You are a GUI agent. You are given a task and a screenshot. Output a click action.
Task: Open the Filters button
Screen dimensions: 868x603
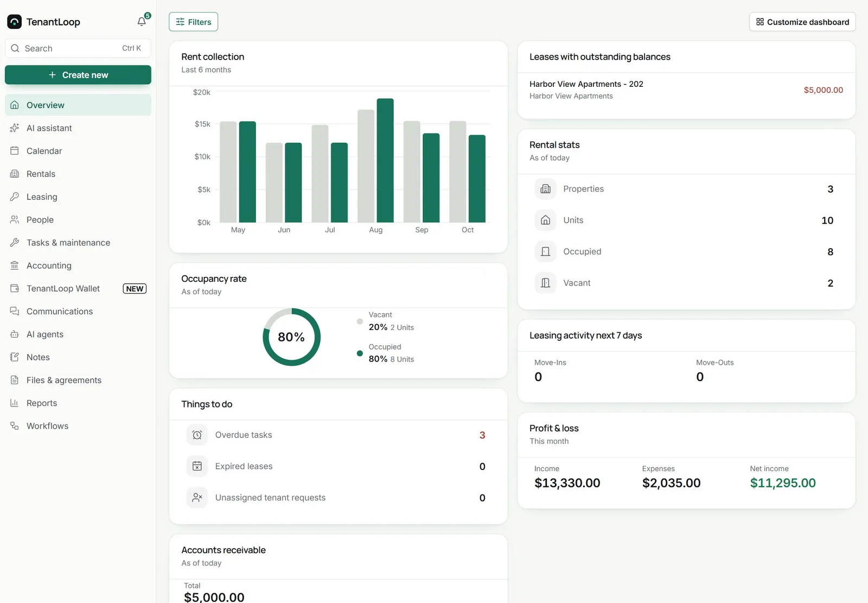pyautogui.click(x=194, y=22)
